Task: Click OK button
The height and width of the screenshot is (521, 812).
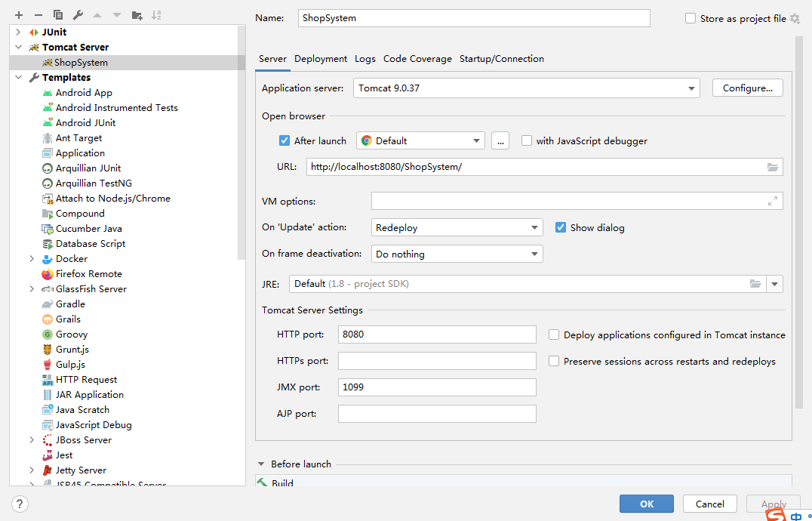Action: click(x=647, y=504)
